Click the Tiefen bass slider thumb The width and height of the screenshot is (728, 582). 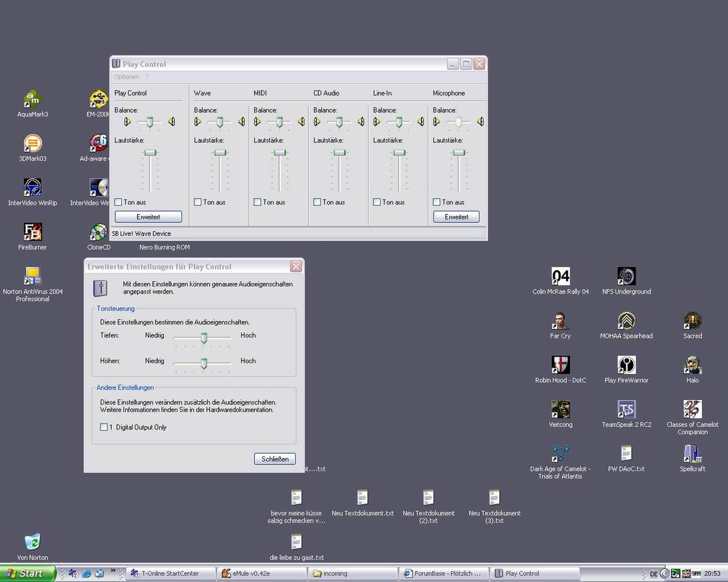pos(203,337)
